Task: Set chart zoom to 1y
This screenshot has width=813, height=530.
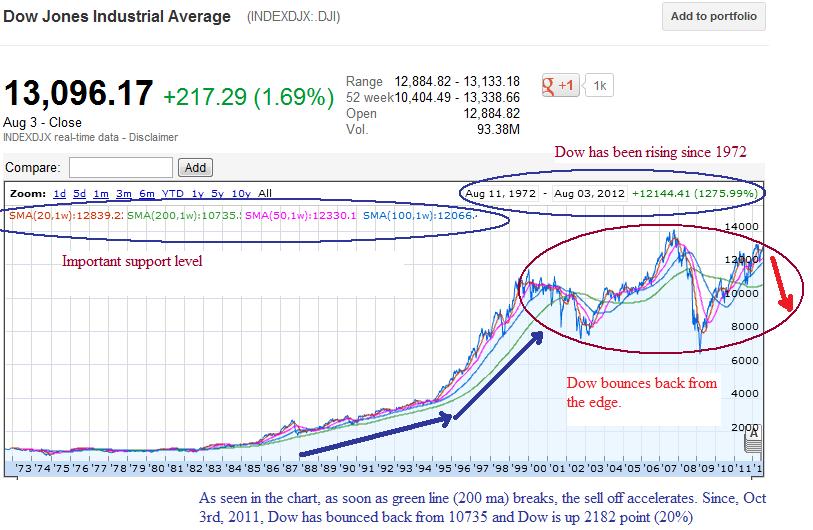Action: point(198,193)
